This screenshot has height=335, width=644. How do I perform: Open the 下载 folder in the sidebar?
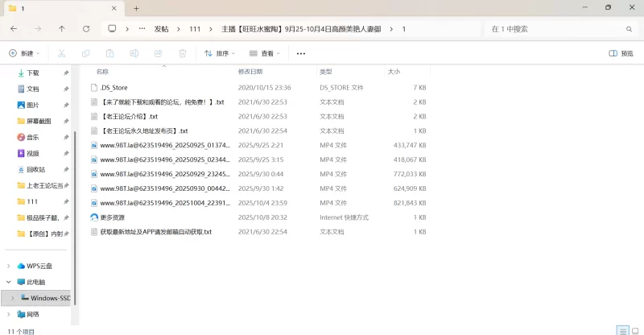tap(32, 72)
